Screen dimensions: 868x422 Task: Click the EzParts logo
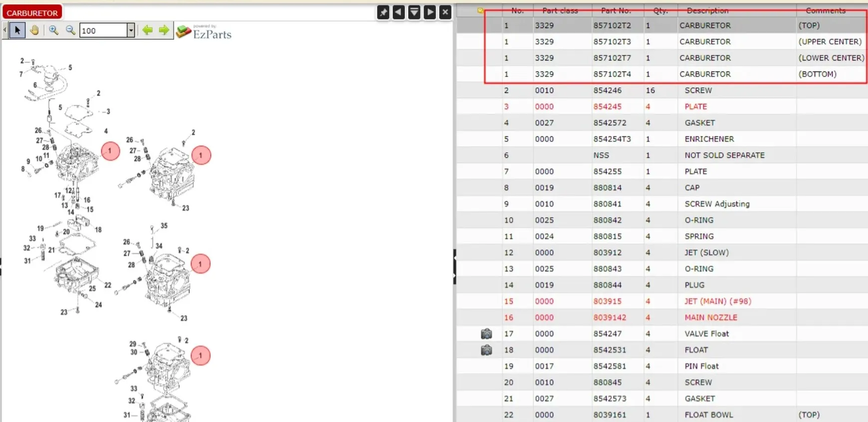click(x=205, y=32)
